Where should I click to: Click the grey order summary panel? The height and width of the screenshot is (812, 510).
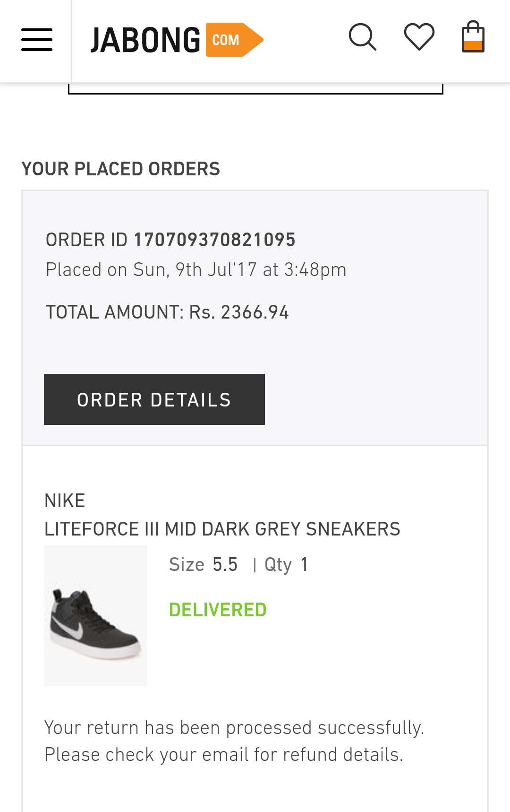(x=255, y=318)
